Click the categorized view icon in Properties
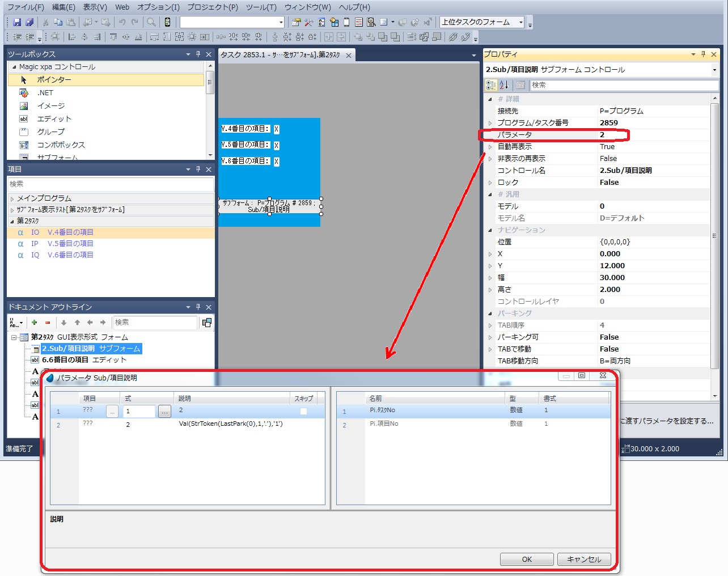 pos(491,85)
